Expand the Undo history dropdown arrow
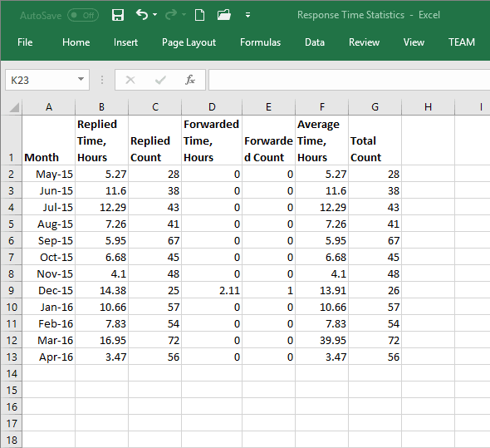This screenshot has height=448, width=490. coord(154,15)
